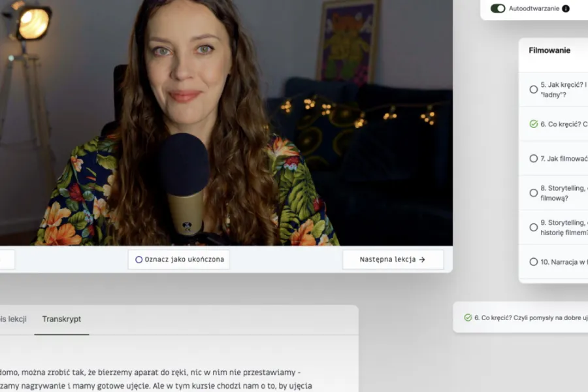The image size is (588, 392).
Task: Click the info icon beside Autoodtwarzanie
Action: 566,8
